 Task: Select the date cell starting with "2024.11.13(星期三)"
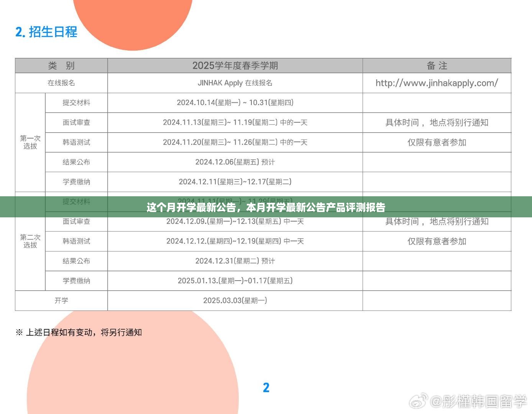tap(235, 123)
